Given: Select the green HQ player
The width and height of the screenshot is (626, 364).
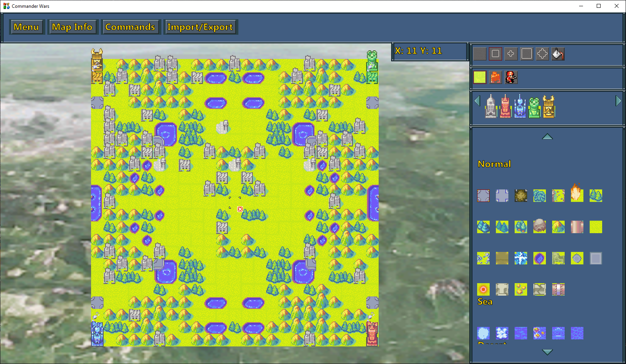Looking at the screenshot, I should coord(534,107).
